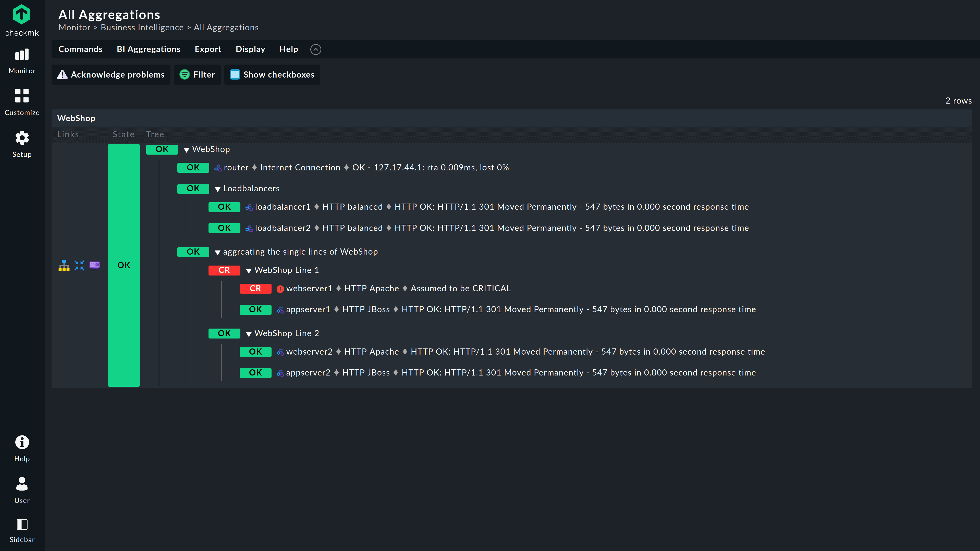Viewport: 980px width, 551px height.
Task: Collapse the WebShop Line 1 node
Action: pos(249,271)
